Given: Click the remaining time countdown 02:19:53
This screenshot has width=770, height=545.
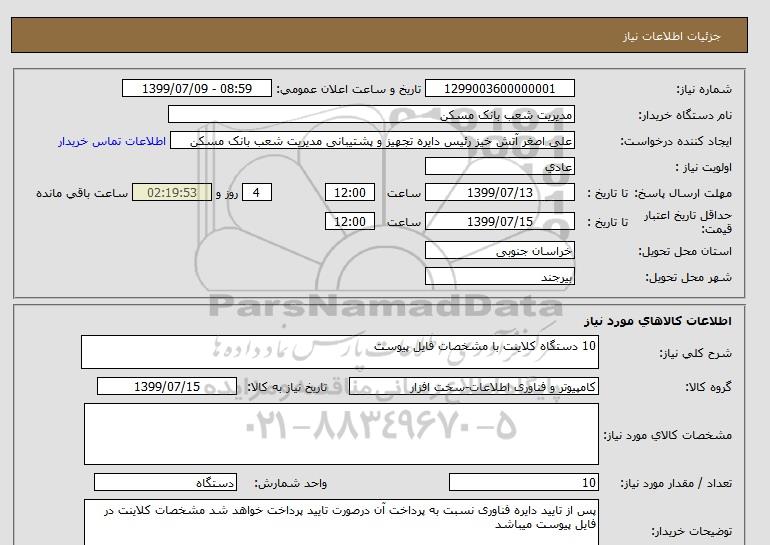Looking at the screenshot, I should click(172, 192).
